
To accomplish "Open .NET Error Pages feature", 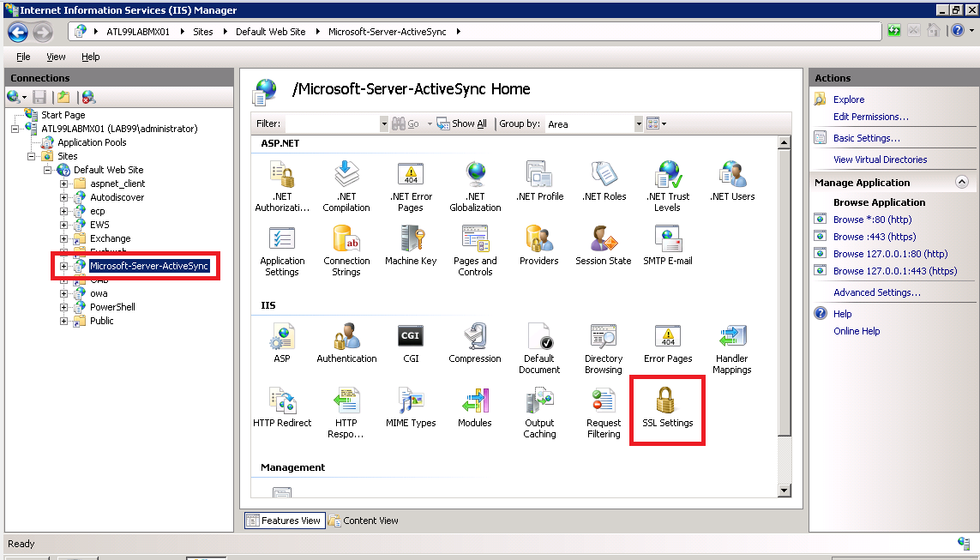I will point(411,186).
